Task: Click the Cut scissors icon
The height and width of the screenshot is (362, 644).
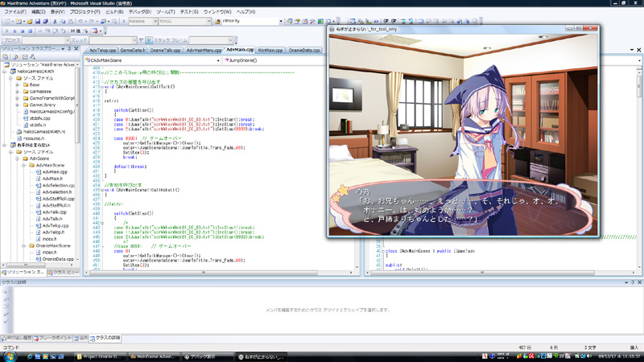Action: pyautogui.click(x=55, y=22)
